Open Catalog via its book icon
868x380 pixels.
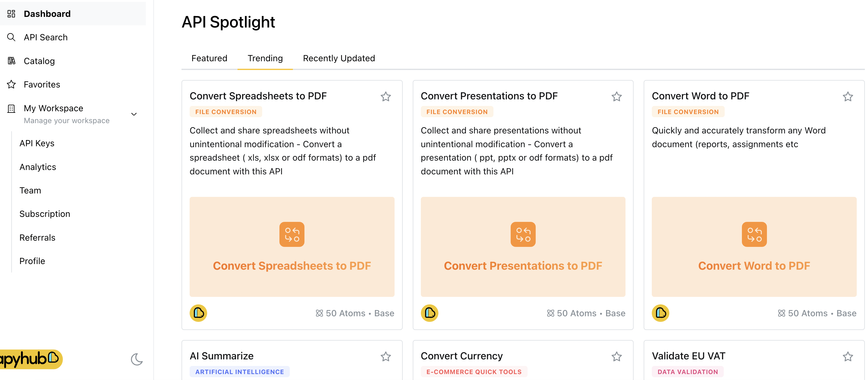(12, 61)
